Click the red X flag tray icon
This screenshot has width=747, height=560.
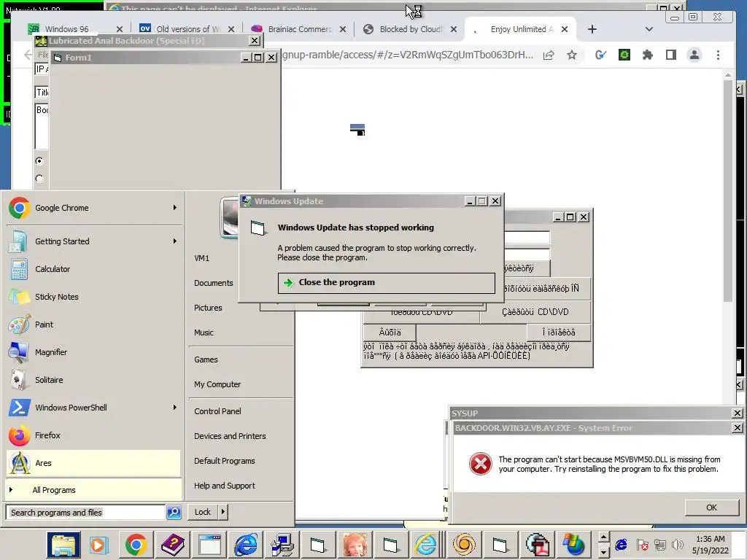tap(642, 544)
